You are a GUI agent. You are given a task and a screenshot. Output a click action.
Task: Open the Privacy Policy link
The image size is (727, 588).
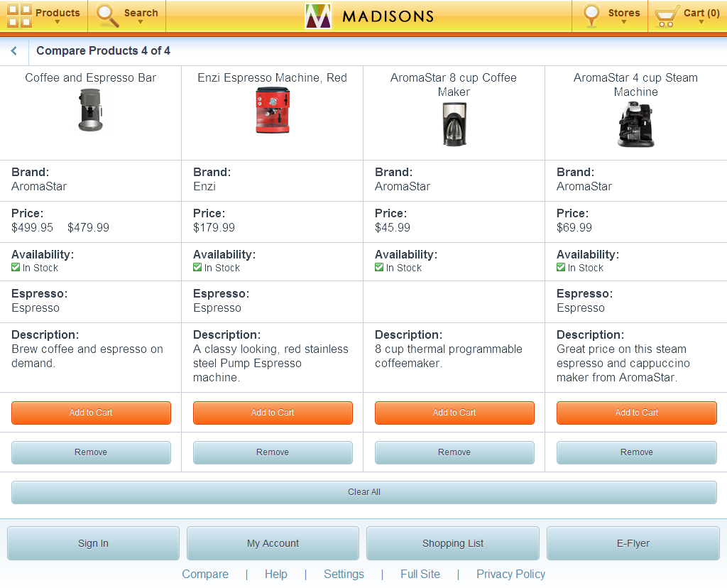[510, 574]
